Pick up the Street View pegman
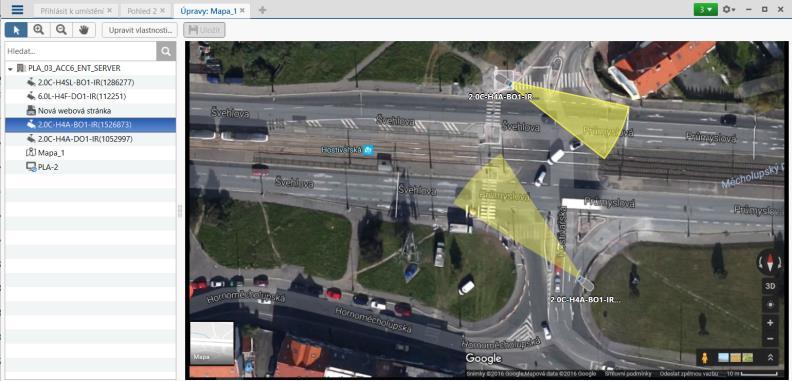The width and height of the screenshot is (792, 381). [705, 358]
